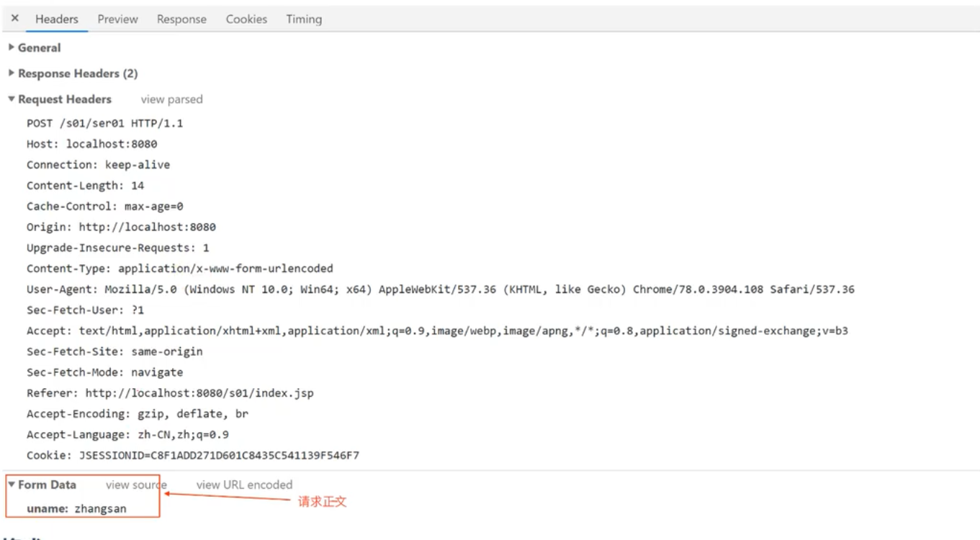Select the User-Agent header line

coord(441,289)
